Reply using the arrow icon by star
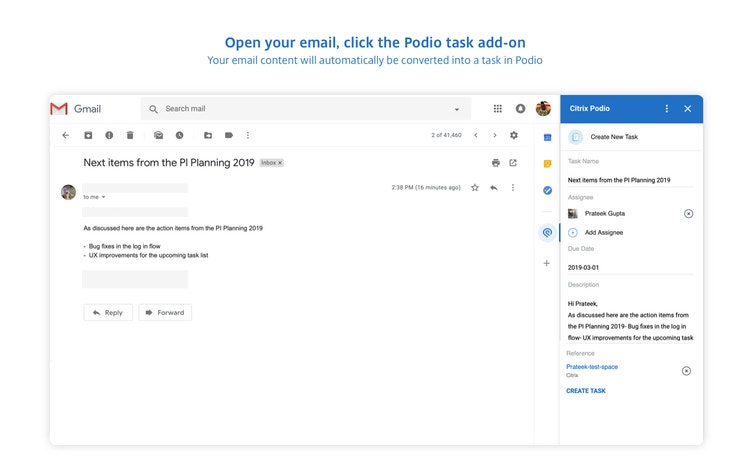Viewport: 750px width, 469px height. (x=494, y=188)
